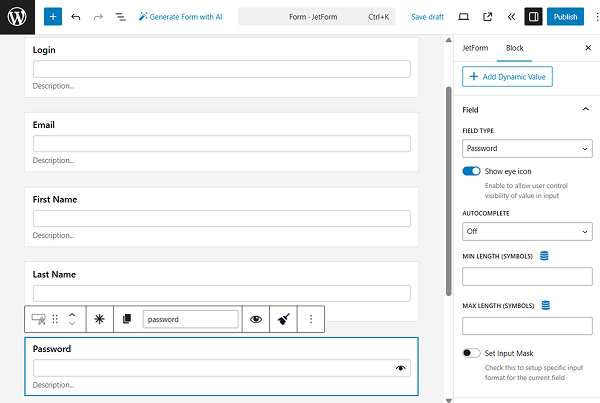Click the WordPress logo icon
The image size is (600, 403).
[x=17, y=16]
